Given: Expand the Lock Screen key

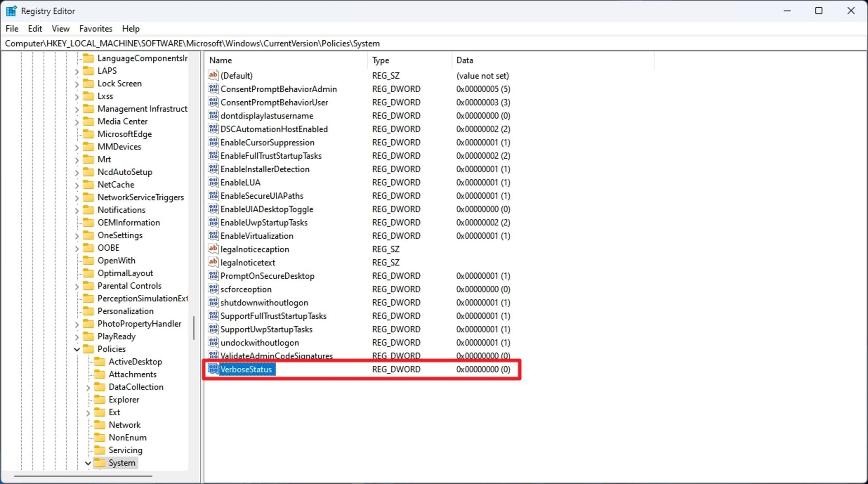Looking at the screenshot, I should click(x=77, y=84).
